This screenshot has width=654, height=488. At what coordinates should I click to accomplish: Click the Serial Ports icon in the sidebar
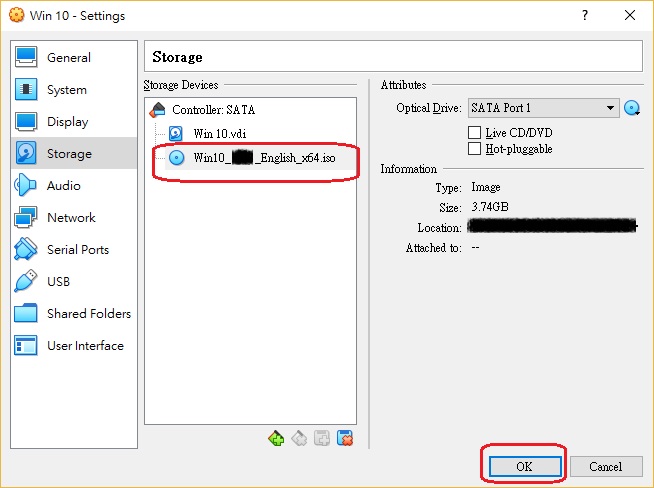click(25, 249)
